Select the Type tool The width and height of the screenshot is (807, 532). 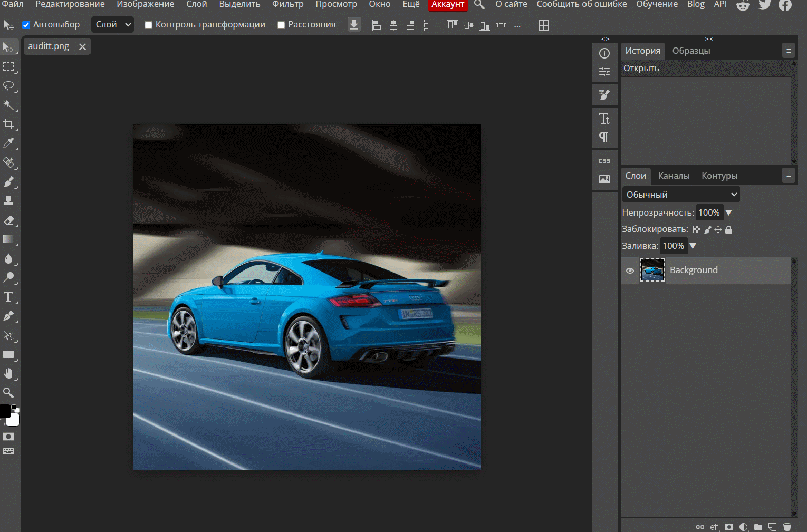coord(8,297)
